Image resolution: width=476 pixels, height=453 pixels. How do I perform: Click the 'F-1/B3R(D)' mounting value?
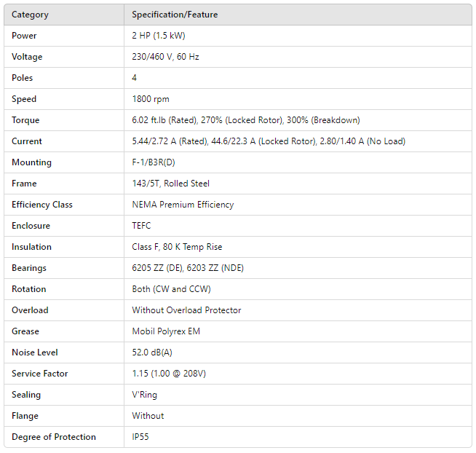pyautogui.click(x=154, y=162)
